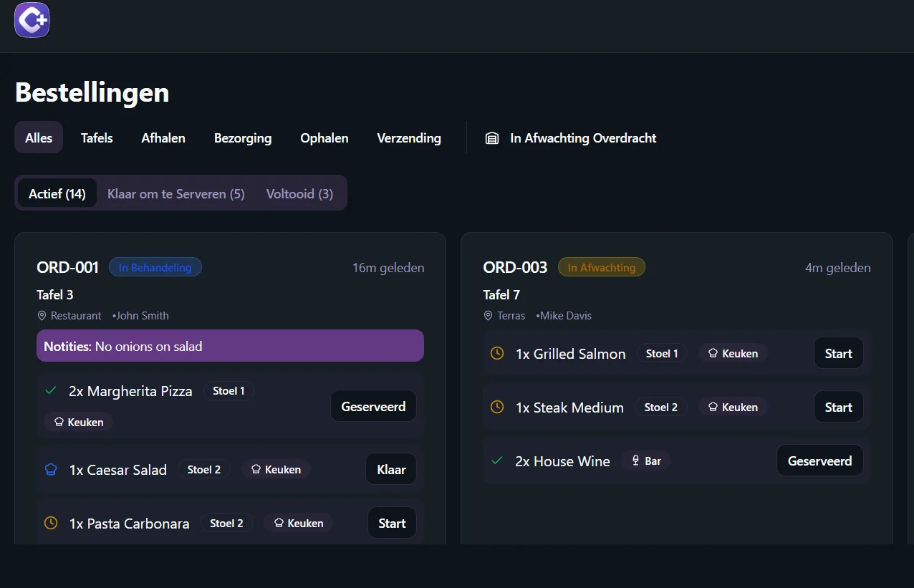This screenshot has width=914, height=588.
Task: Click the In Afwachting status badge on ORD-003
Action: point(602,267)
